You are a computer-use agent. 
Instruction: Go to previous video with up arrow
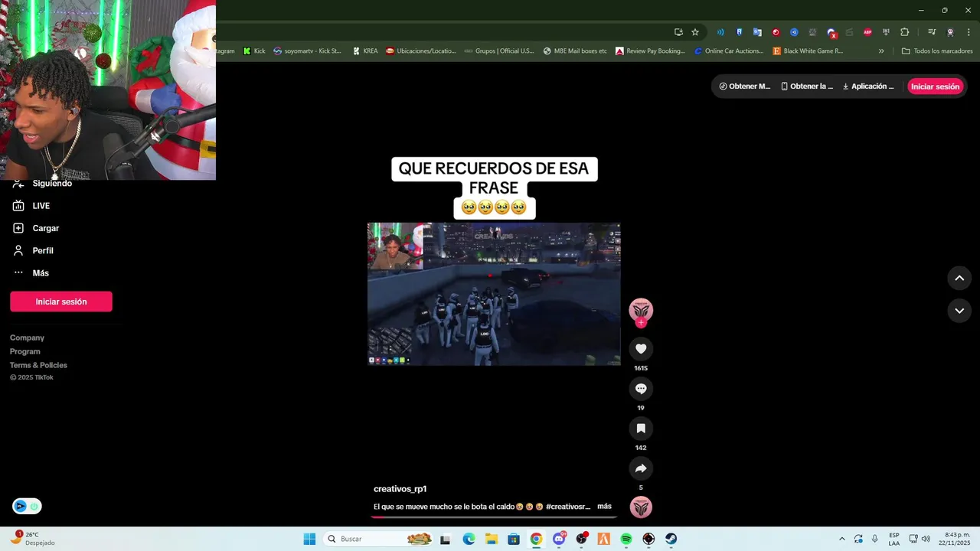tap(959, 278)
